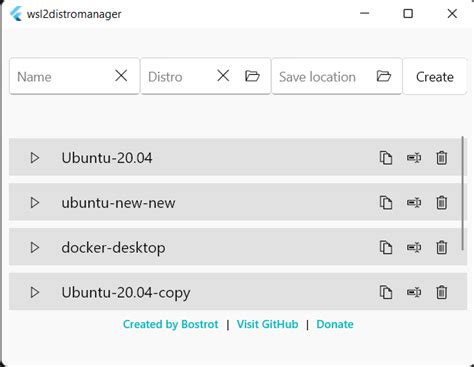Click the distro list vertical scrollbar
The width and height of the screenshot is (474, 367).
coord(463,193)
